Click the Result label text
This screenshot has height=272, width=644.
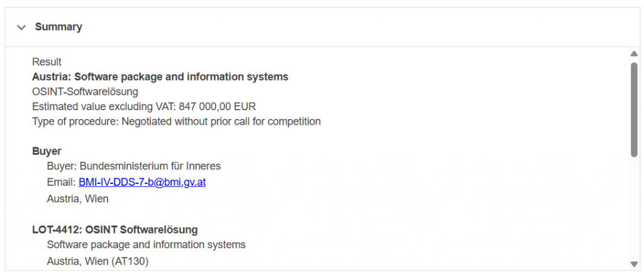pyautogui.click(x=47, y=62)
